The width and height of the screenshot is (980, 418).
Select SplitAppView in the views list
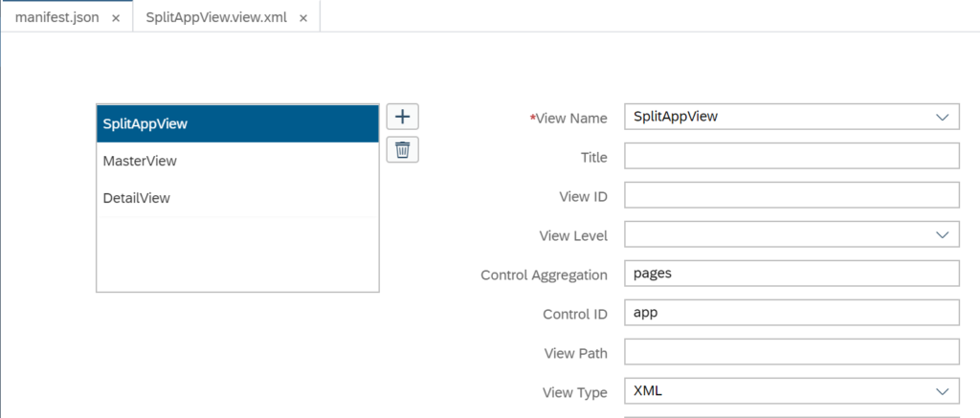coord(237,123)
